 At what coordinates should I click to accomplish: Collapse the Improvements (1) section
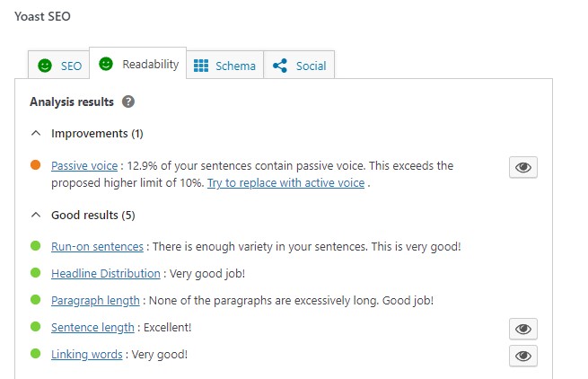36,133
